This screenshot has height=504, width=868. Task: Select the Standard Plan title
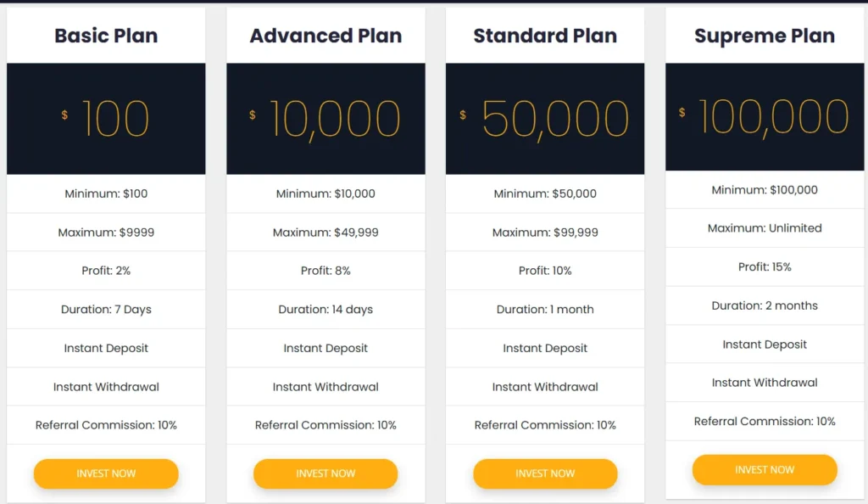tap(545, 36)
